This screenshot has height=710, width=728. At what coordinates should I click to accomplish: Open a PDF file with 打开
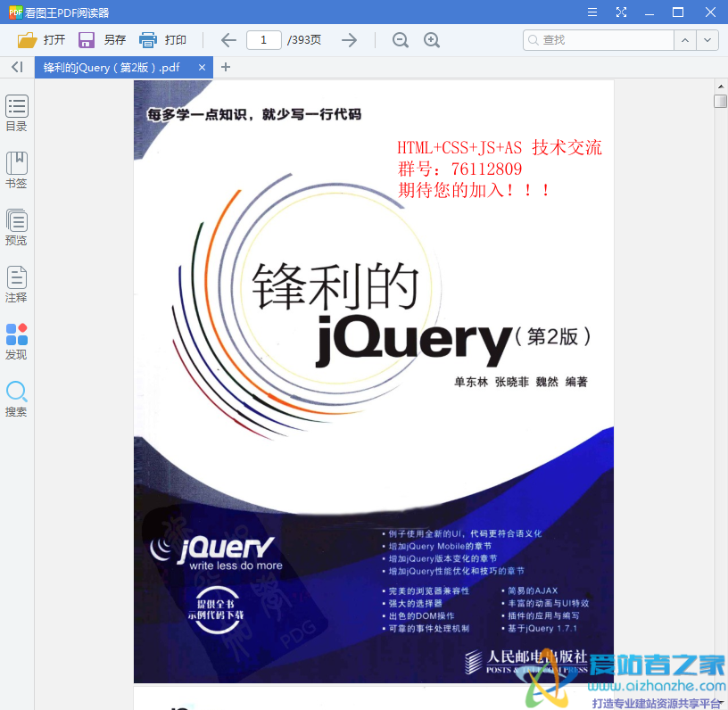41,40
